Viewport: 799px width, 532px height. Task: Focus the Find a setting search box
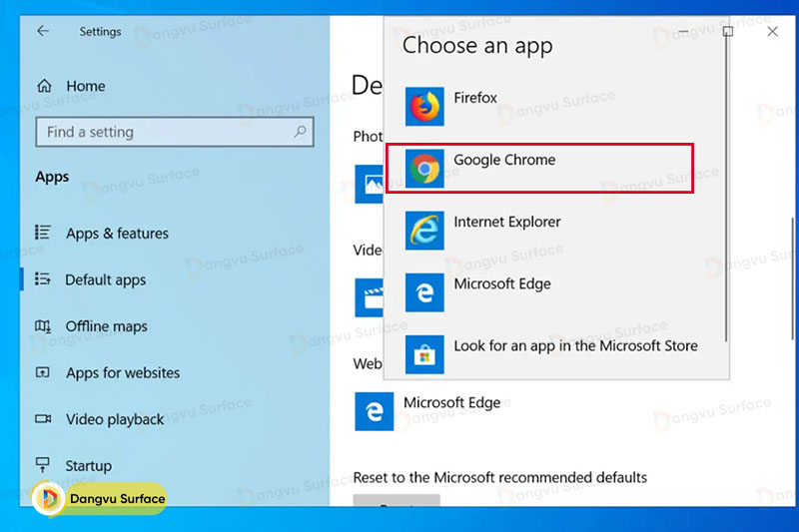tap(174, 132)
